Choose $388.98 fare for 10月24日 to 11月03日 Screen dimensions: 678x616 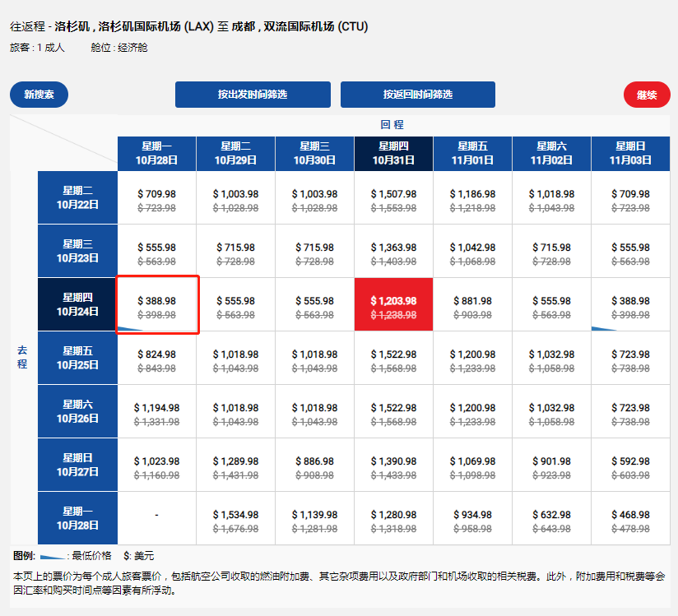pyautogui.click(x=630, y=304)
